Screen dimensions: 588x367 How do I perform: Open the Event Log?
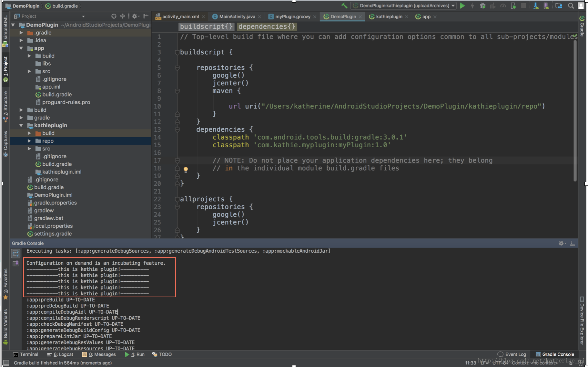tap(512, 354)
